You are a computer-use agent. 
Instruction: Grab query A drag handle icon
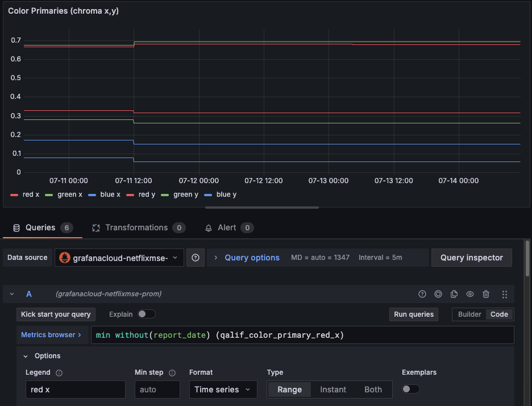[x=505, y=295]
